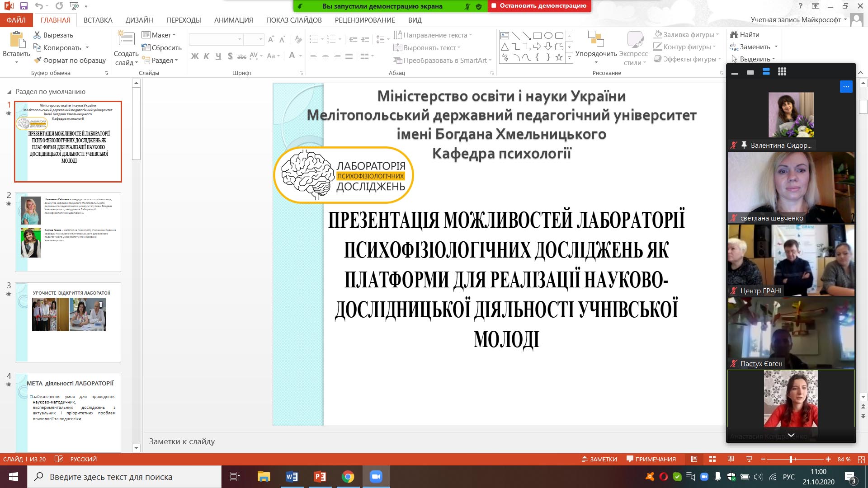Toggle italic (К) formatting
868x488 pixels.
pyautogui.click(x=207, y=56)
